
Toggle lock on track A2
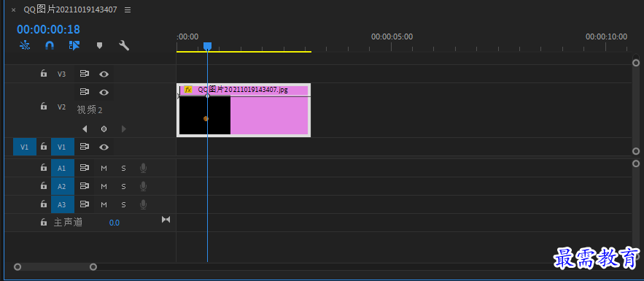[x=43, y=185]
